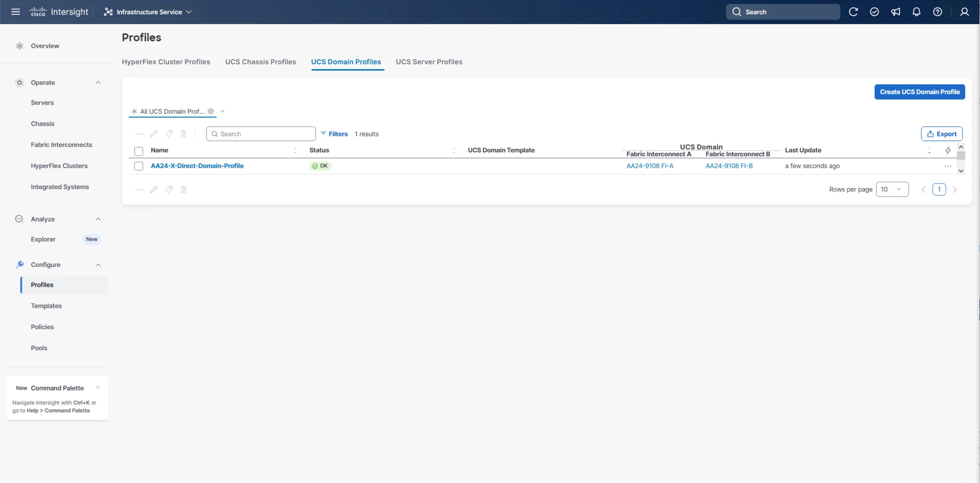Select the All UCS Domain Prof... view tab

pos(172,111)
